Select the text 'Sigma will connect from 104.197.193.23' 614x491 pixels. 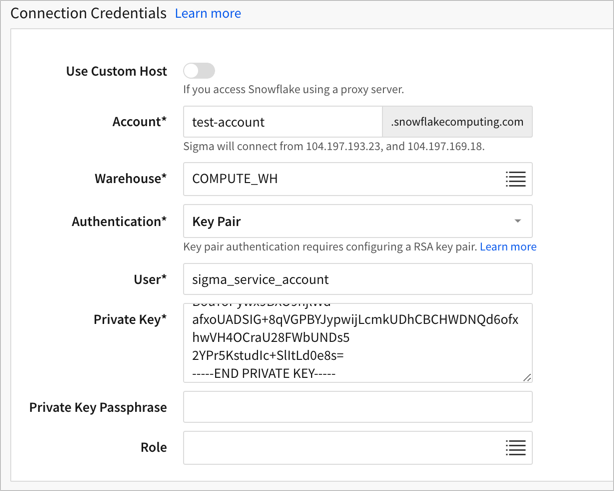(x=282, y=146)
